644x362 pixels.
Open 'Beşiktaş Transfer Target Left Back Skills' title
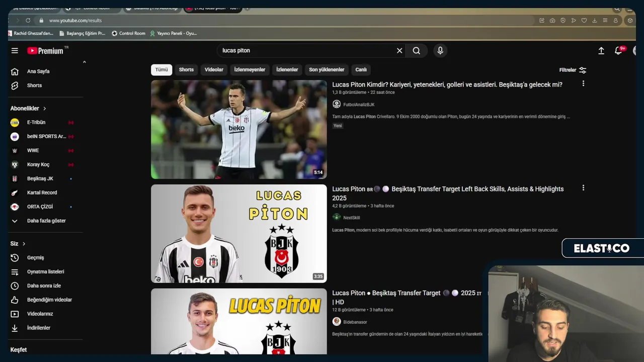click(x=448, y=193)
